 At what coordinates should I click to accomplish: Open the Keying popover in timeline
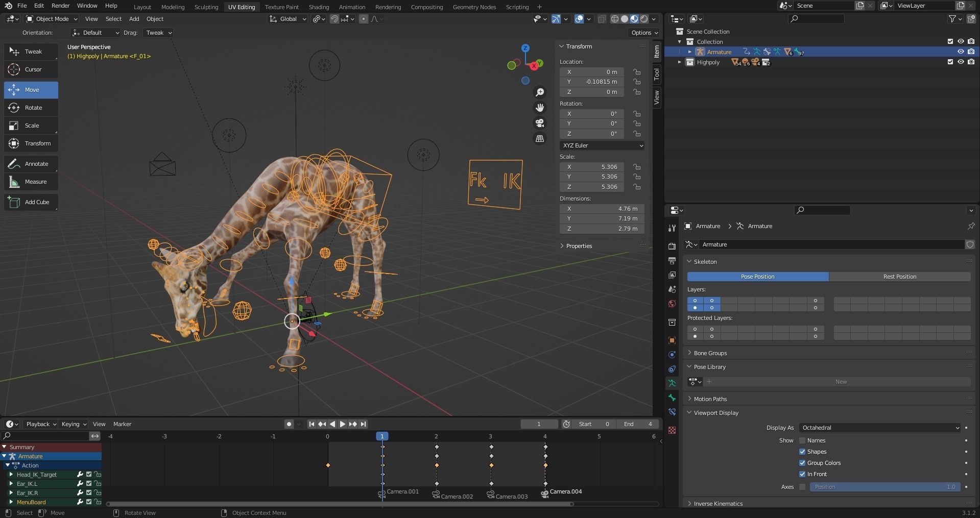[74, 424]
